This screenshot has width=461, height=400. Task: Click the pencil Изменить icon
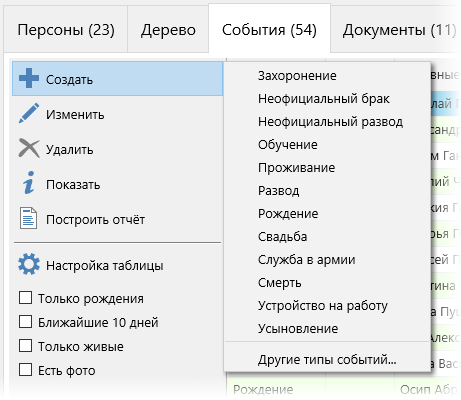coord(29,113)
